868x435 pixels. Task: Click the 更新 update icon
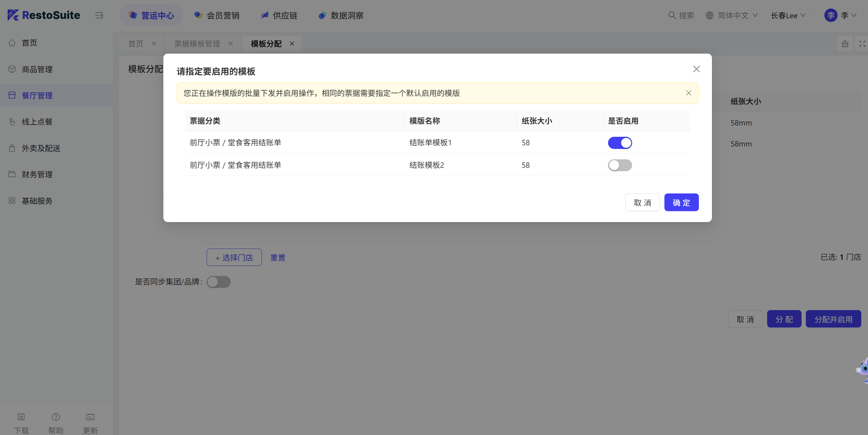[90, 417]
